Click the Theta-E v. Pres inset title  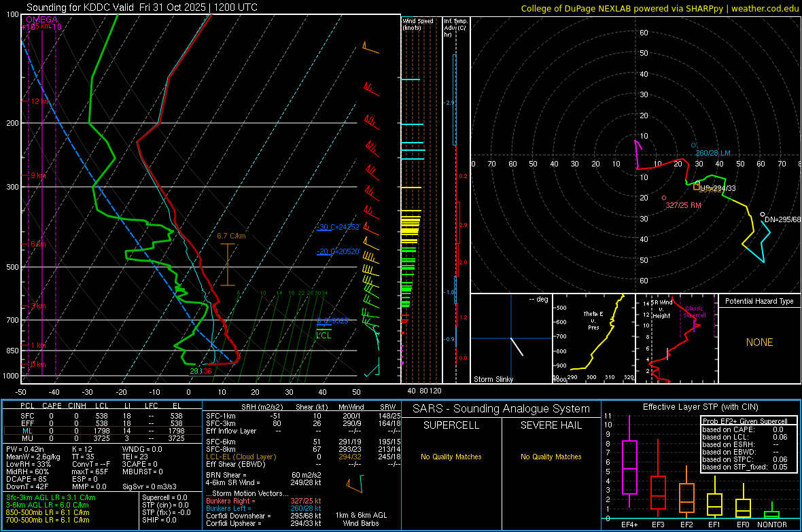tap(593, 320)
